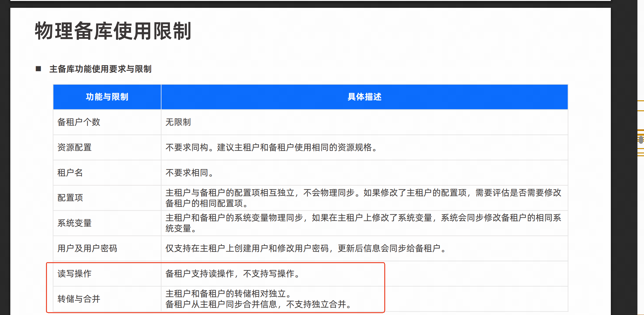
Task: Click the text starting with 不要求同构
Action: pyautogui.click(x=272, y=147)
